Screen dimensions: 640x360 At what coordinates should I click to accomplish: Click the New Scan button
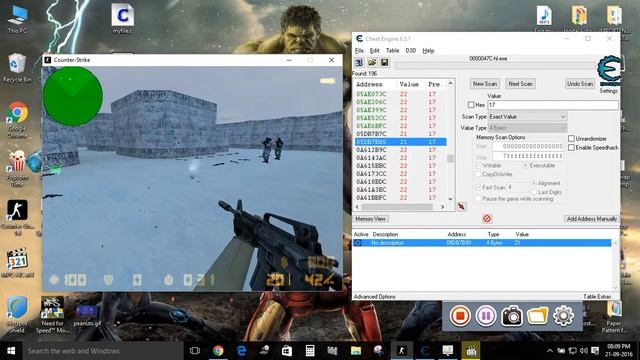click(485, 84)
